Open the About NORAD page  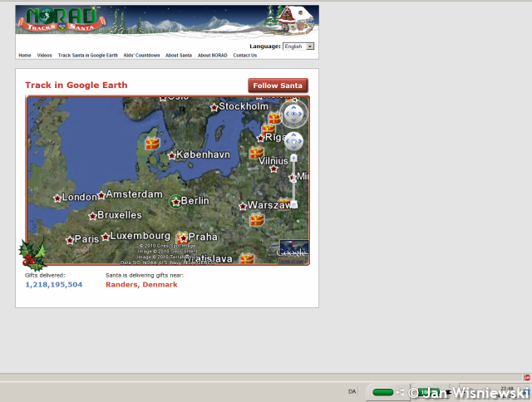tap(213, 56)
